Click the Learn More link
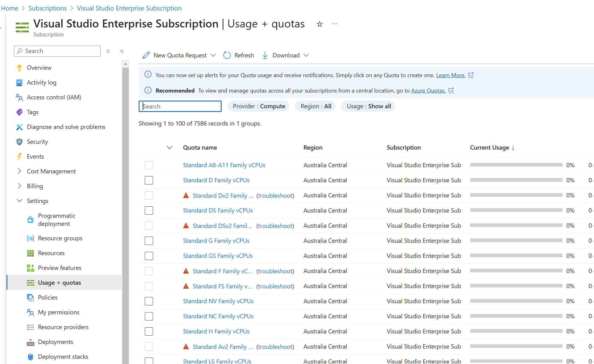 pos(450,75)
